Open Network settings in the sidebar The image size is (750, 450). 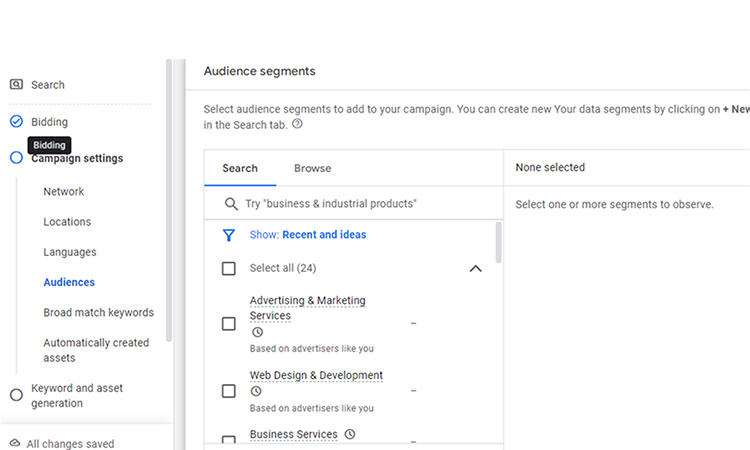64,191
